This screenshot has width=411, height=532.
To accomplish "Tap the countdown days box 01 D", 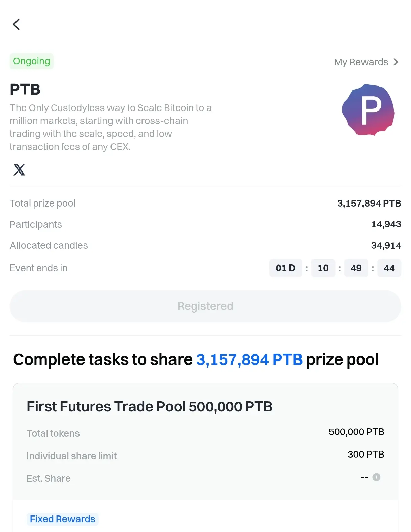I will [x=286, y=268].
